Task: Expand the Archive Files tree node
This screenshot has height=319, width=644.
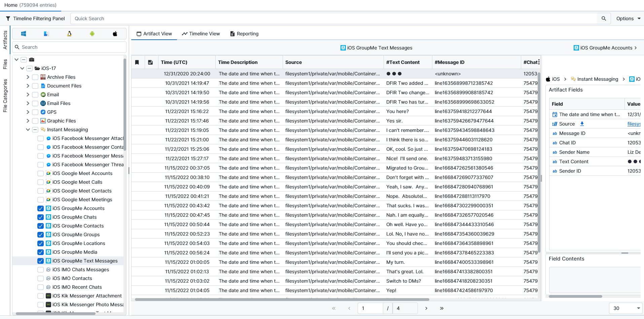Action: click(x=28, y=77)
